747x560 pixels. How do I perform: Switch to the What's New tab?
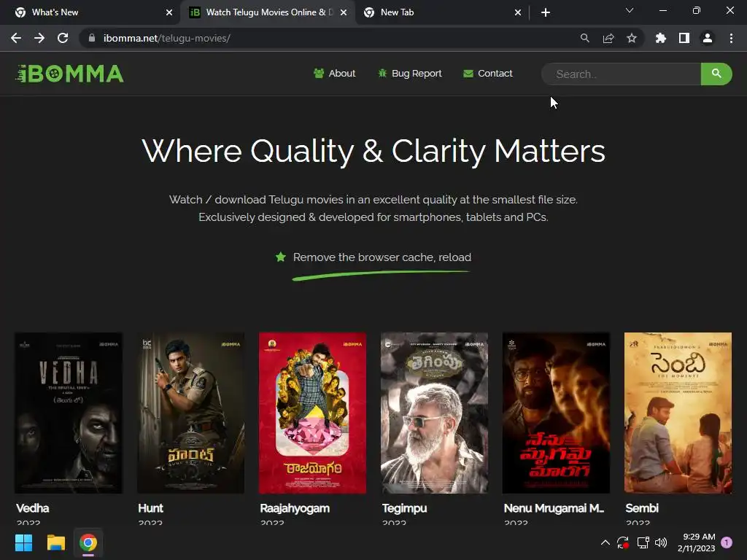89,12
